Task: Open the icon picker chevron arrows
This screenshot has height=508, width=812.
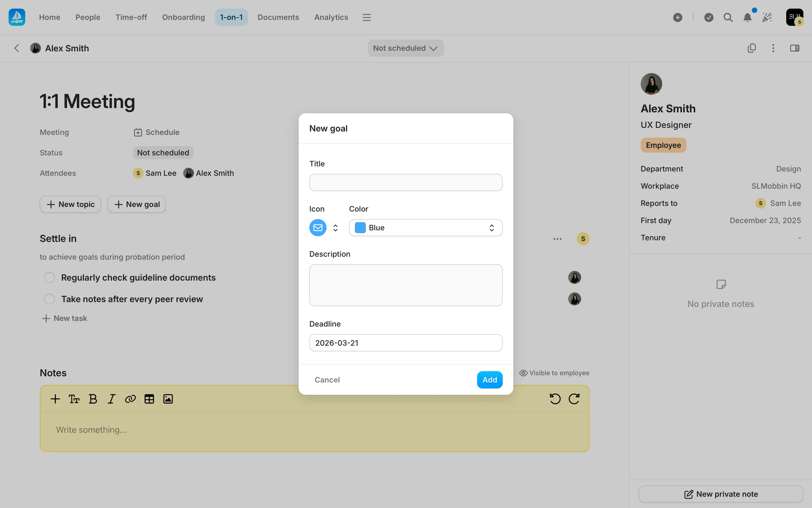Action: point(335,228)
